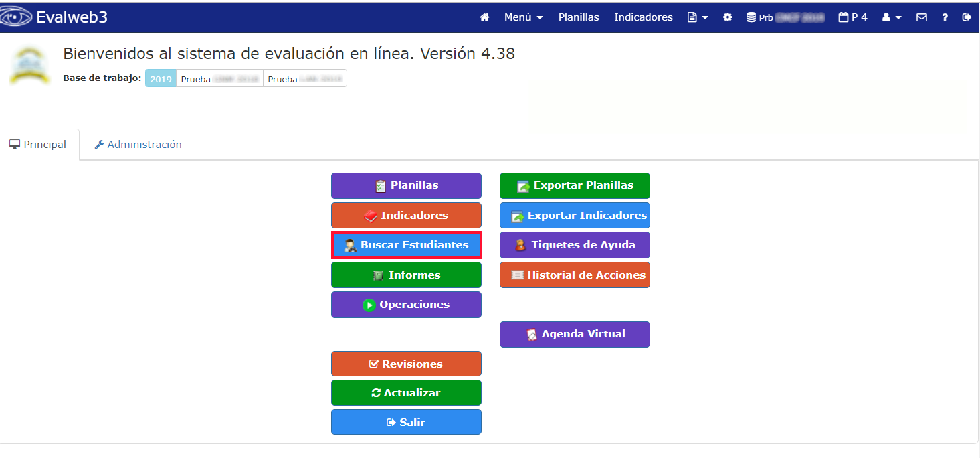The image size is (980, 458).
Task: Select the calendar P 4 period
Action: [x=853, y=17]
